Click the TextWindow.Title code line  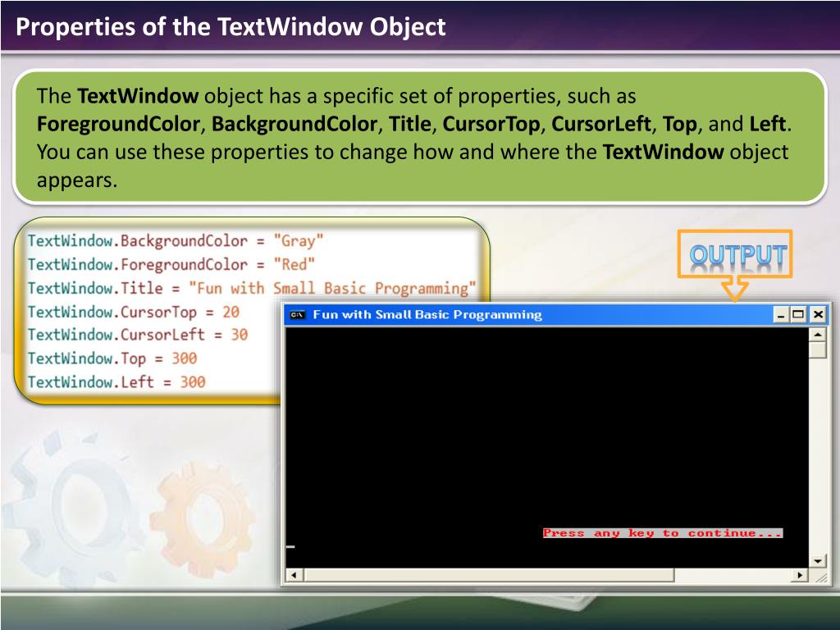click(x=252, y=288)
